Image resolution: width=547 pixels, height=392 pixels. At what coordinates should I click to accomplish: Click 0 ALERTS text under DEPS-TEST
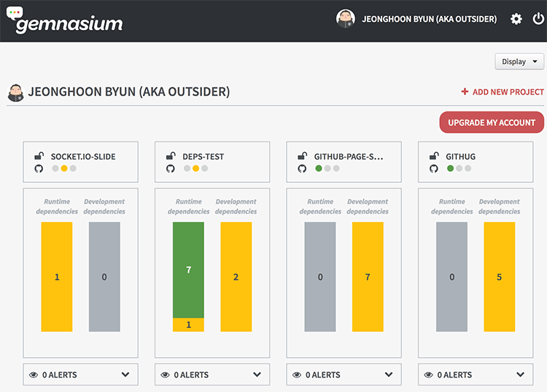[191, 375]
